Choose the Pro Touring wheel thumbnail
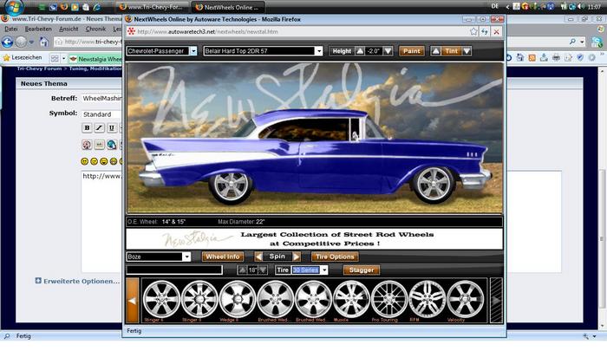This screenshot has height=364, width=607. point(389,299)
